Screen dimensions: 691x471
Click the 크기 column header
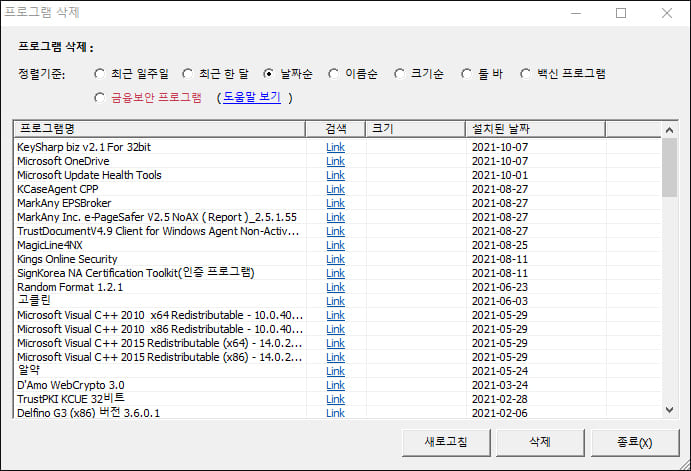coord(415,129)
